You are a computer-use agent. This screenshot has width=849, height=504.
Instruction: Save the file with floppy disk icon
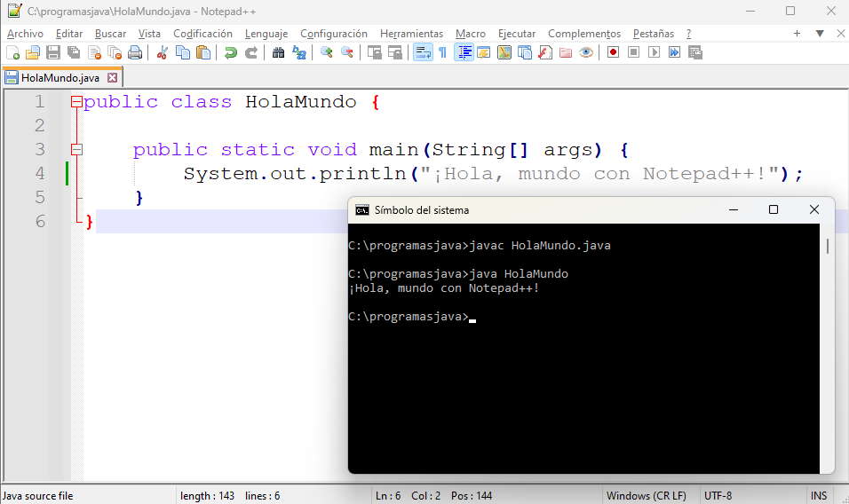click(53, 52)
